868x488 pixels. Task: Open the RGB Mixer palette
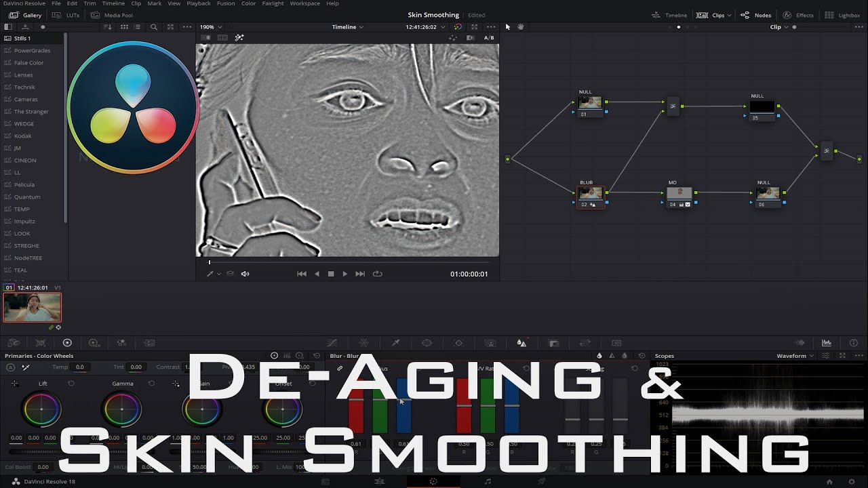(x=121, y=343)
